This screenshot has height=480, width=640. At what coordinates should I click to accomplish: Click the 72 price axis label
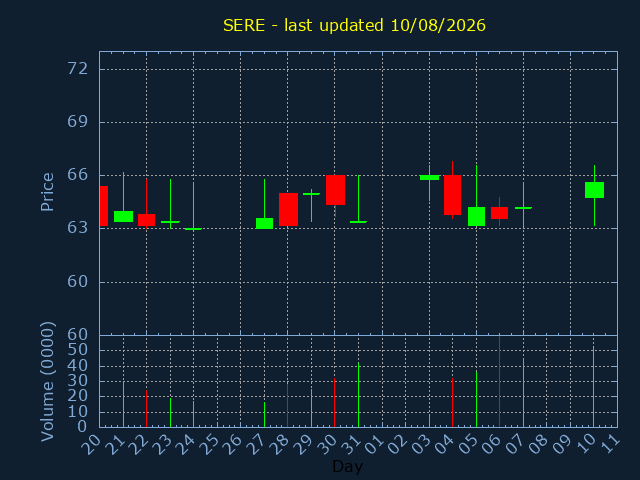[x=78, y=69]
